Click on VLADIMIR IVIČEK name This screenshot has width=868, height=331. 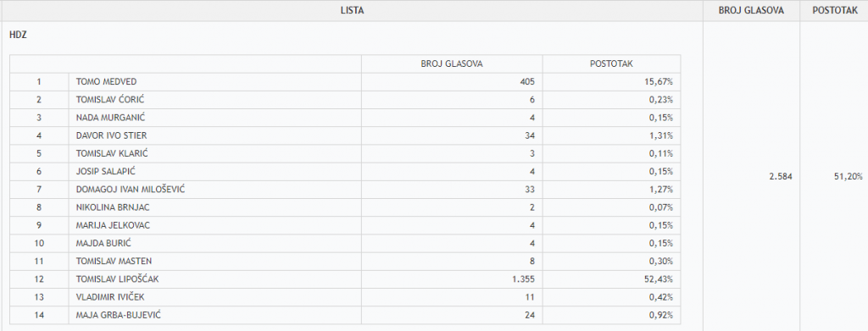coord(110,297)
